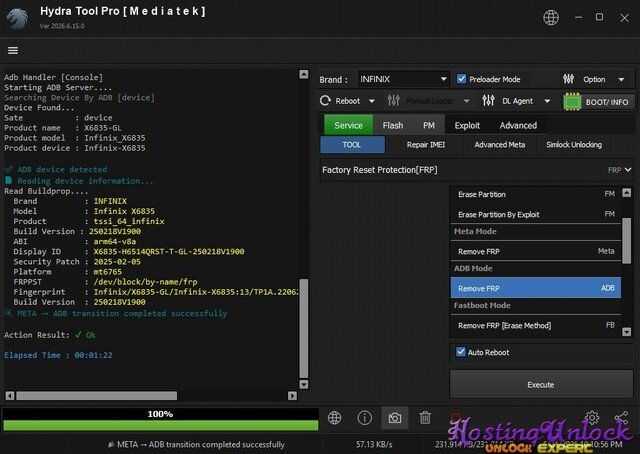Click the Manual Loader sliders icon
640x454 pixels.
(393, 100)
